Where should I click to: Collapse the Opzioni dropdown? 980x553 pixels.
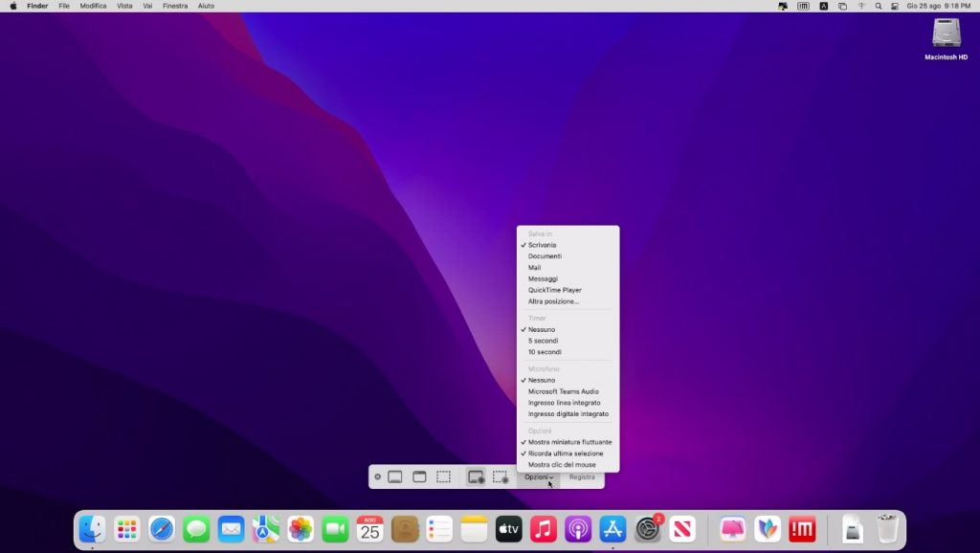pyautogui.click(x=539, y=476)
